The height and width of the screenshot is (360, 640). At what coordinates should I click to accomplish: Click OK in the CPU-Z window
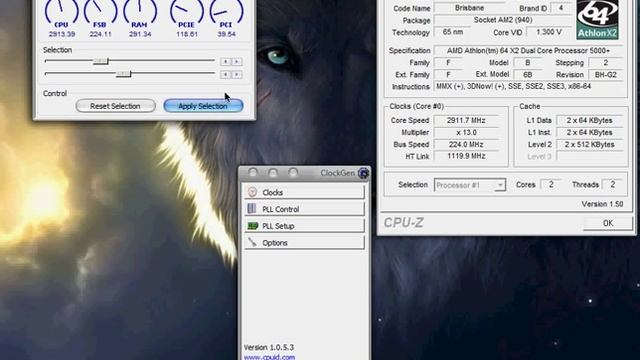(x=608, y=223)
